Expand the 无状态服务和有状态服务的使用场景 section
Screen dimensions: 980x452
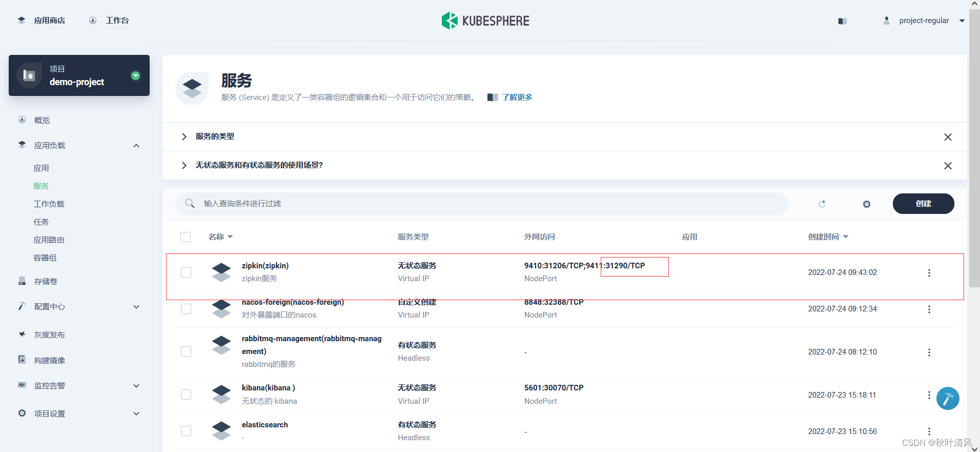[x=184, y=165]
